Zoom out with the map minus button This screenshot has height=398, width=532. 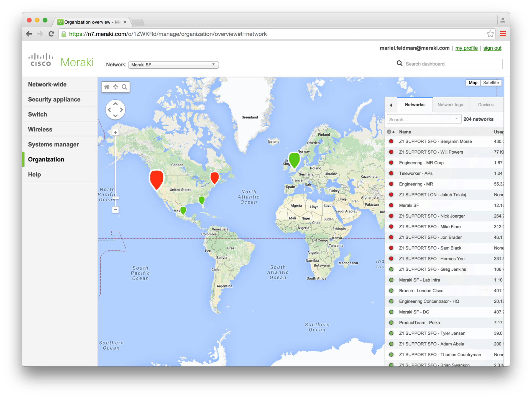pyautogui.click(x=115, y=210)
